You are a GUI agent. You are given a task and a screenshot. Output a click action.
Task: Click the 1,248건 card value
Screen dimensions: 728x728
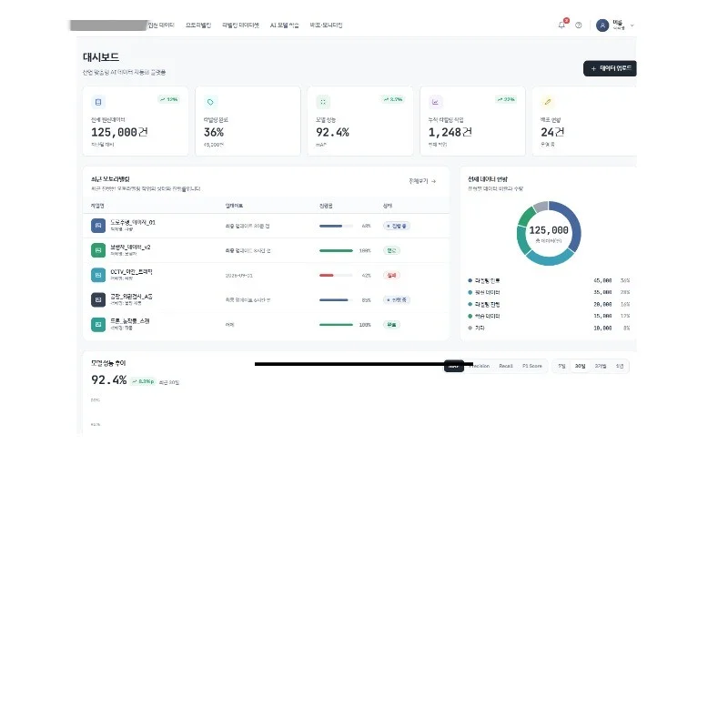(450, 132)
